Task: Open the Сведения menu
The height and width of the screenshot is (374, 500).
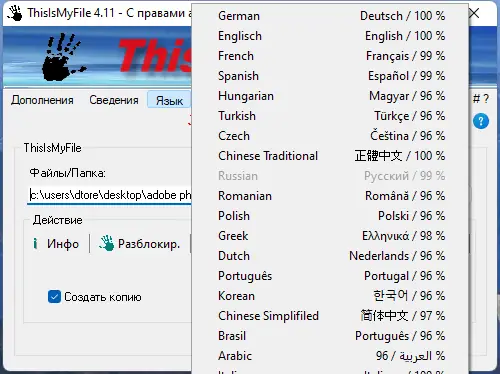Action: pyautogui.click(x=114, y=100)
